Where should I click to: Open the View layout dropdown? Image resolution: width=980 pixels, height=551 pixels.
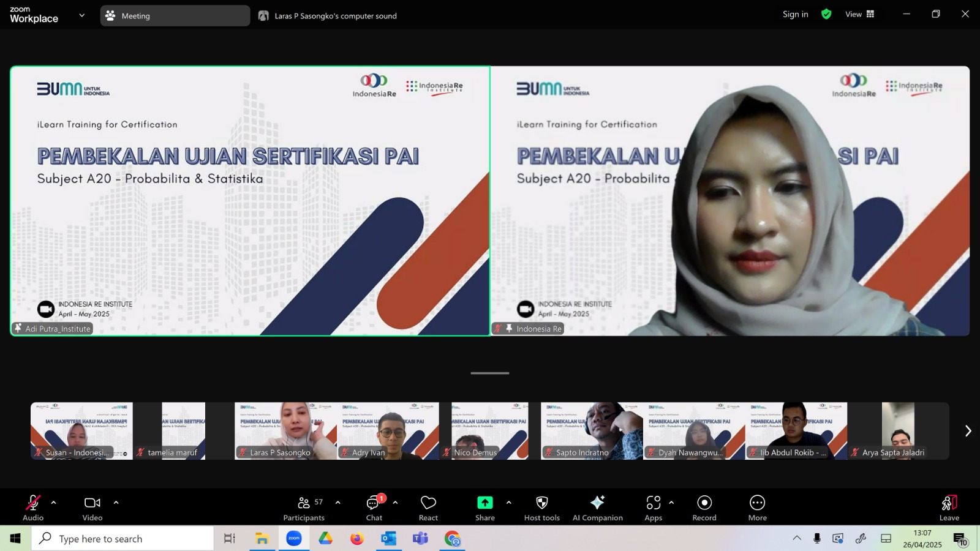click(x=860, y=14)
